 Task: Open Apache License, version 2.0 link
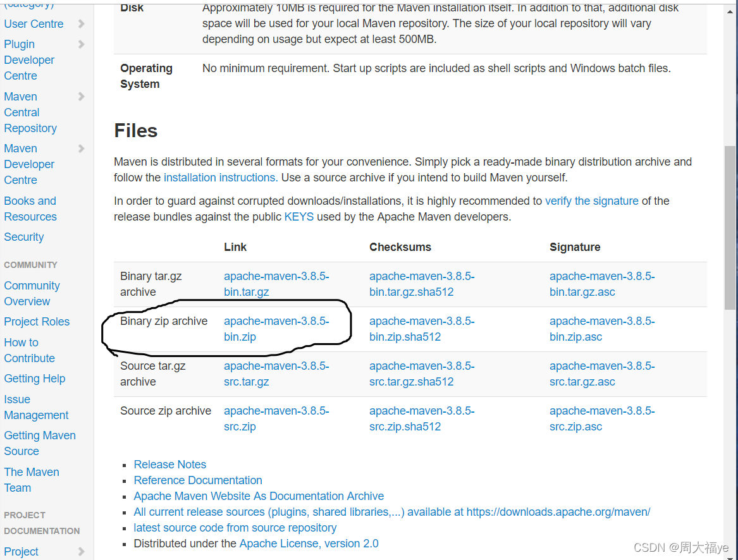[309, 544]
